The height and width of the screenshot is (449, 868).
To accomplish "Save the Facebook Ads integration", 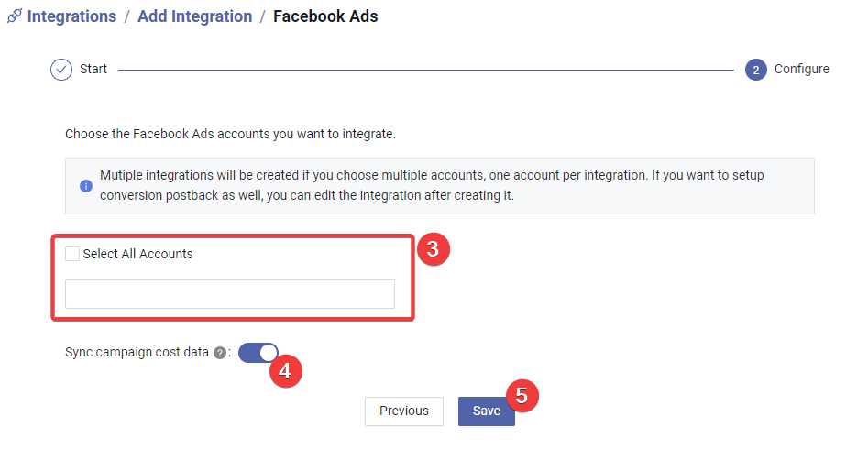I will [x=486, y=411].
